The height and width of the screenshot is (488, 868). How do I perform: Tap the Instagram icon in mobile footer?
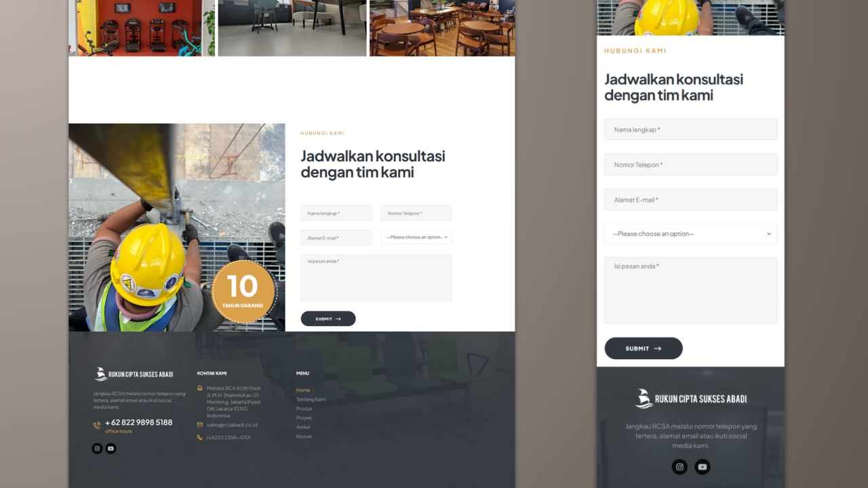pyautogui.click(x=679, y=467)
